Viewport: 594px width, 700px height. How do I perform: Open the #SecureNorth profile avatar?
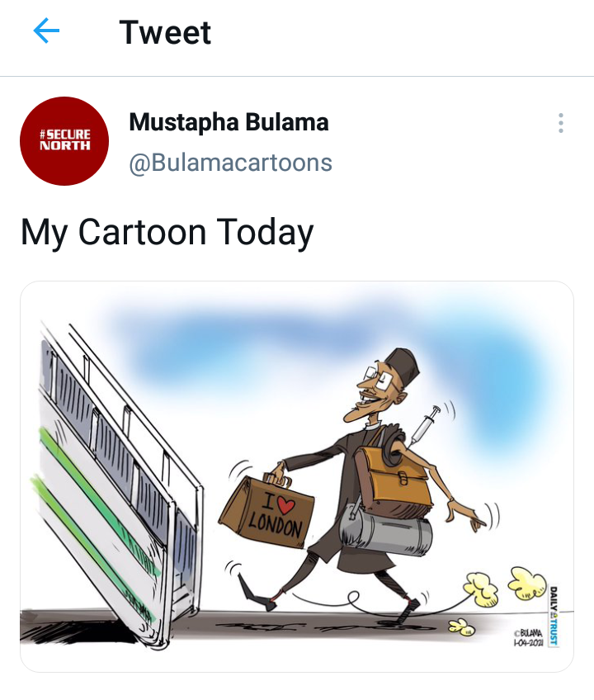[64, 140]
